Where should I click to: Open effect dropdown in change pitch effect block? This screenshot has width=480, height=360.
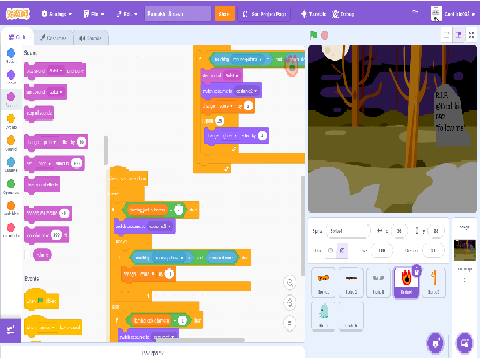(x=51, y=142)
